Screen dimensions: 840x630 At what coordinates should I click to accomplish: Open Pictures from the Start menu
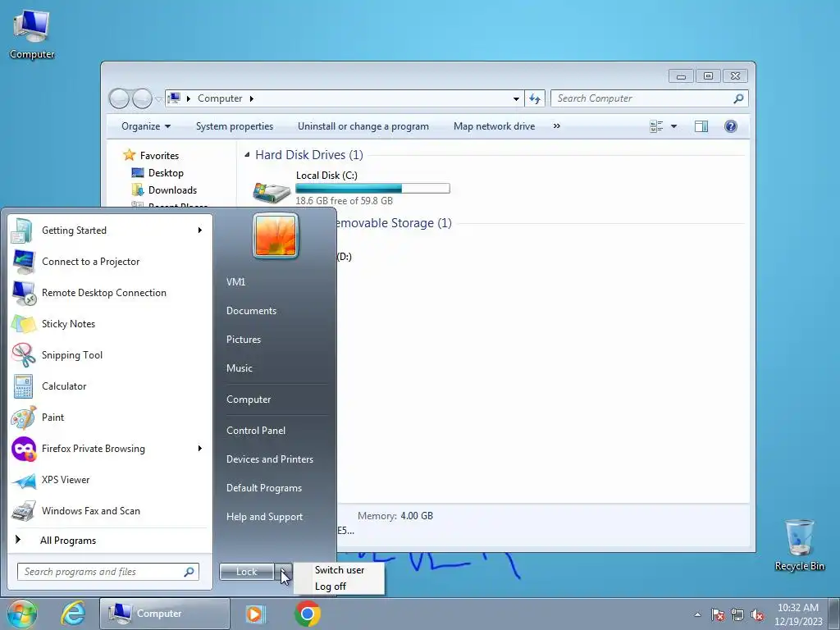click(x=243, y=339)
